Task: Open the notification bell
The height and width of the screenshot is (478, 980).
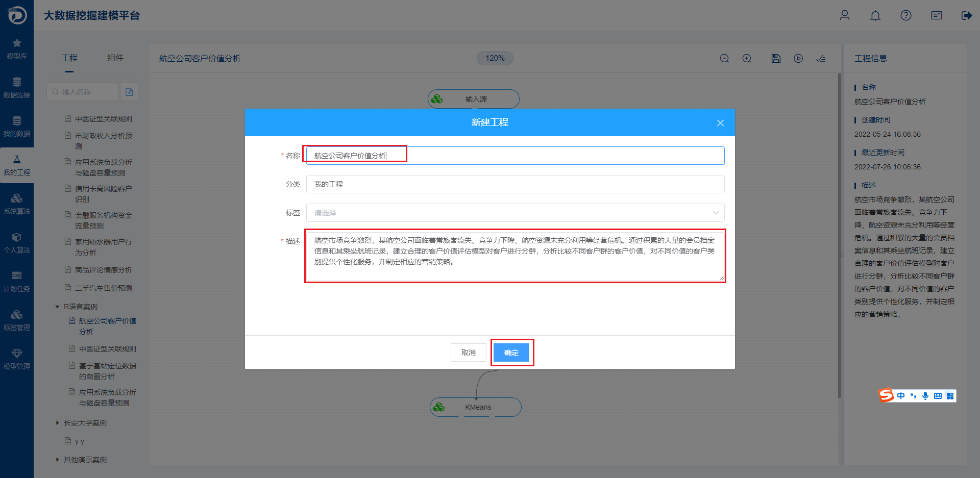Action: [x=875, y=15]
